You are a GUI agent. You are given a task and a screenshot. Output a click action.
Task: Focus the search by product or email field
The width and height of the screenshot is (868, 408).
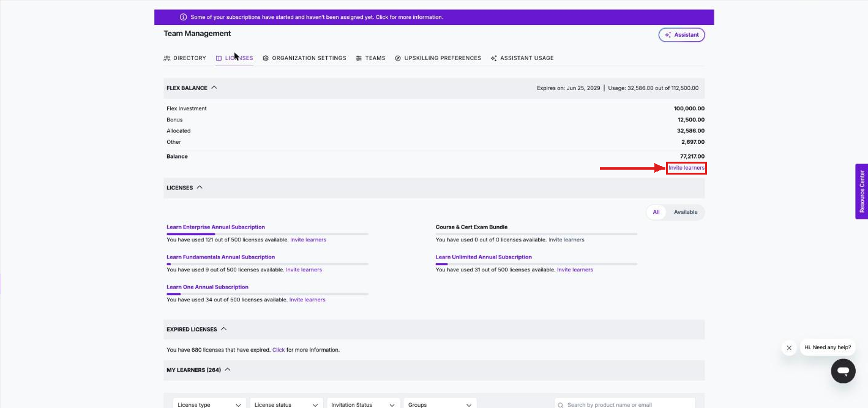[625, 404]
